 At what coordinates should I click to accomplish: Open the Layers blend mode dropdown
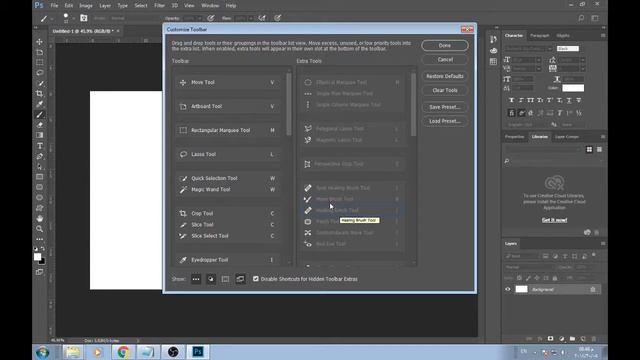[x=529, y=267]
